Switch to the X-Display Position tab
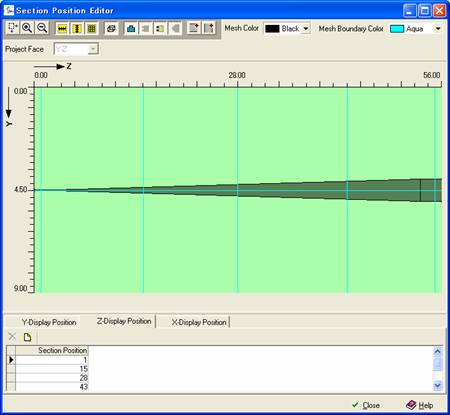450x415 pixels. click(199, 322)
